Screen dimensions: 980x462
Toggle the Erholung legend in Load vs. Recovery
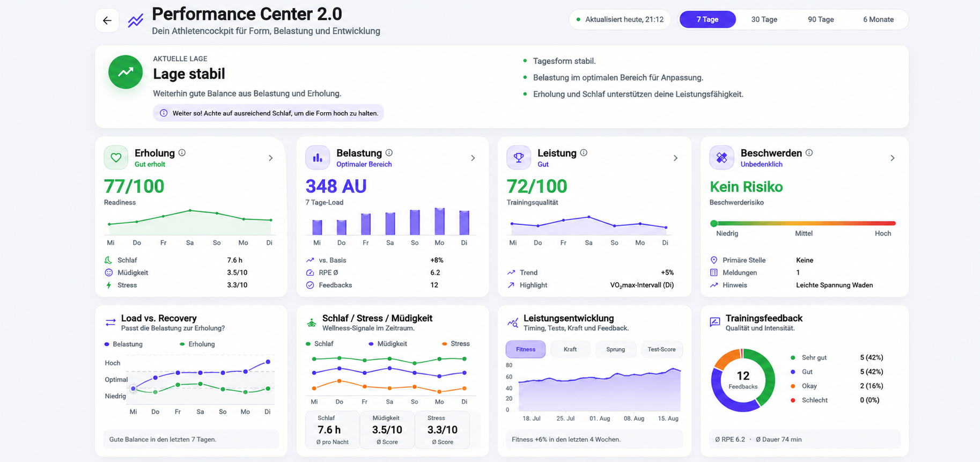197,344
